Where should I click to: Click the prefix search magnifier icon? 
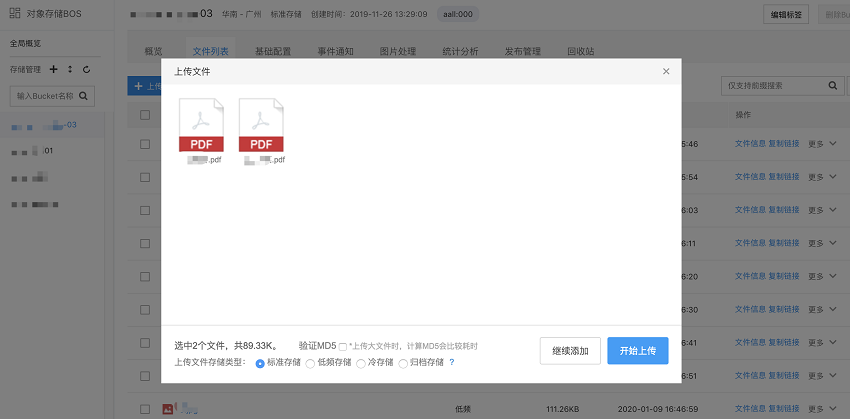coord(833,86)
